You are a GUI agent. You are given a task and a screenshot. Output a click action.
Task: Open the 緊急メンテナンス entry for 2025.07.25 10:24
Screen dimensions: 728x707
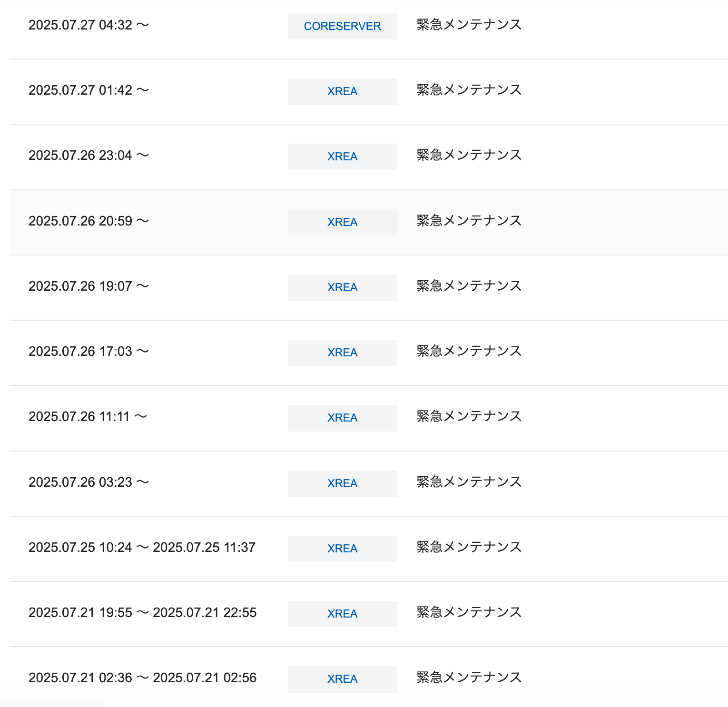coord(469,547)
